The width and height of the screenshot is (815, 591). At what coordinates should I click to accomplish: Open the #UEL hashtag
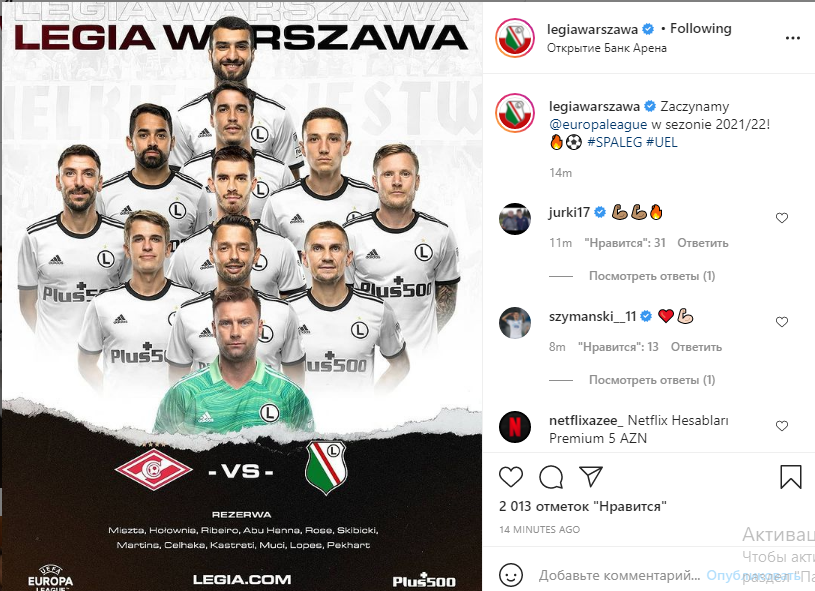[661, 142]
